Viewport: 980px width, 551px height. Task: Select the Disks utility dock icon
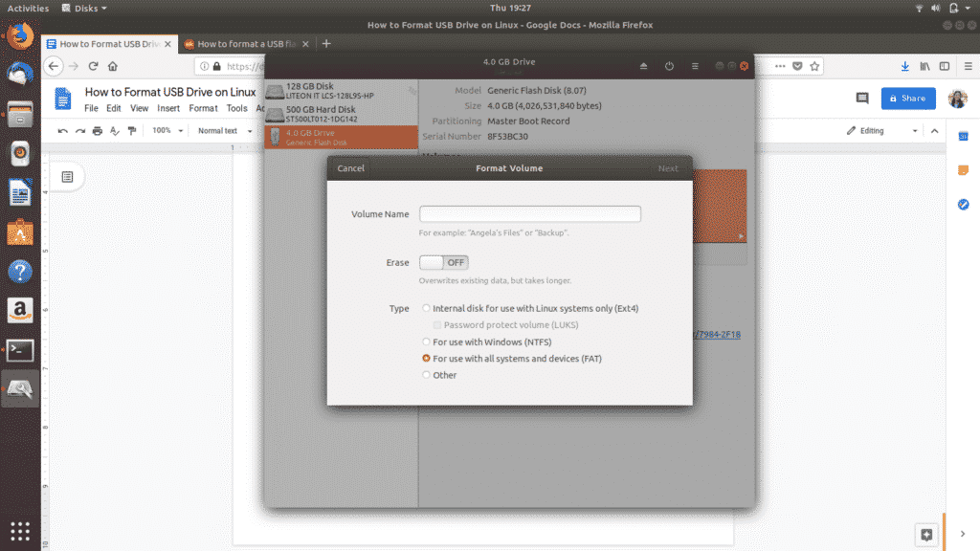tap(20, 389)
